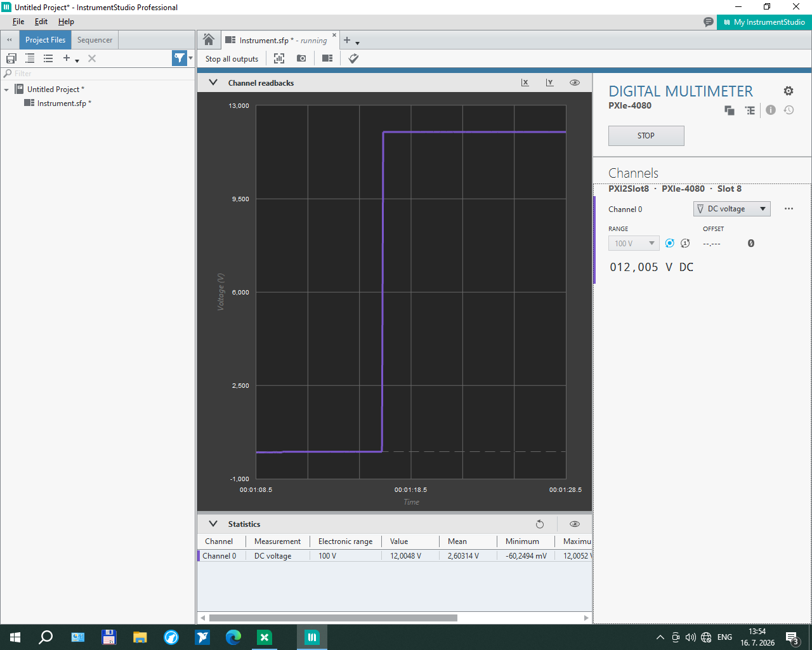Toggle the auto range button

669,243
